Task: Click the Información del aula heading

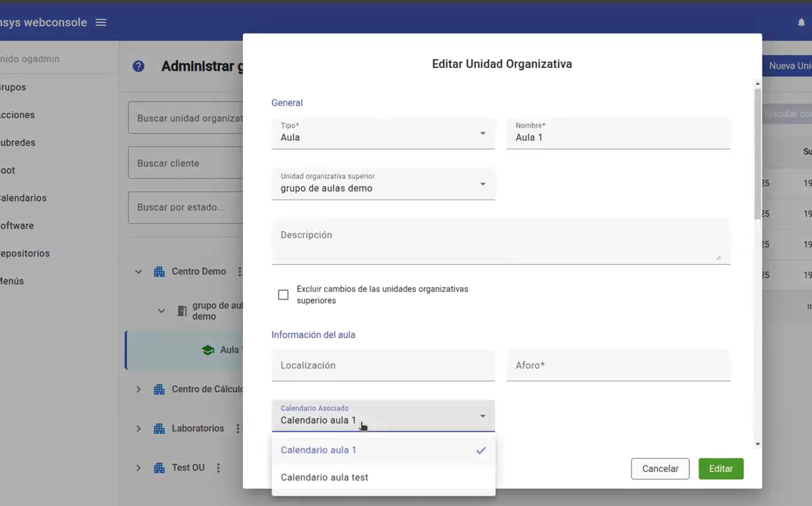Action: point(313,335)
